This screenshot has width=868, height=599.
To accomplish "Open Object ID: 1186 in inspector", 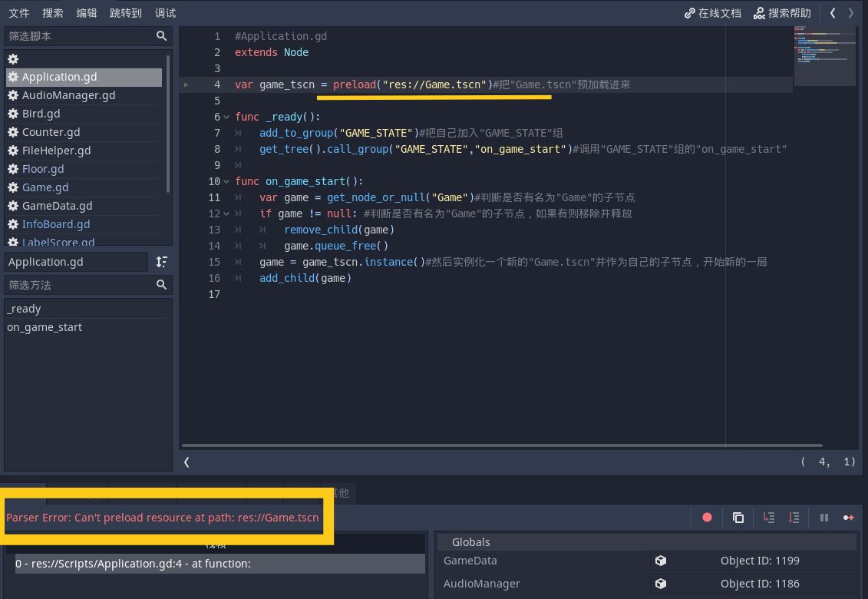I will coord(760,584).
